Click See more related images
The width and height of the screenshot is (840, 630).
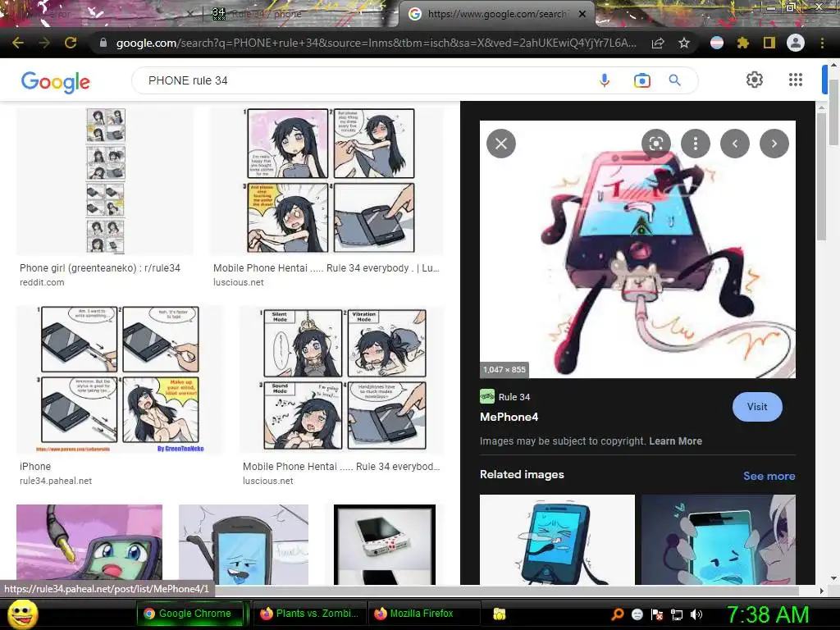769,476
